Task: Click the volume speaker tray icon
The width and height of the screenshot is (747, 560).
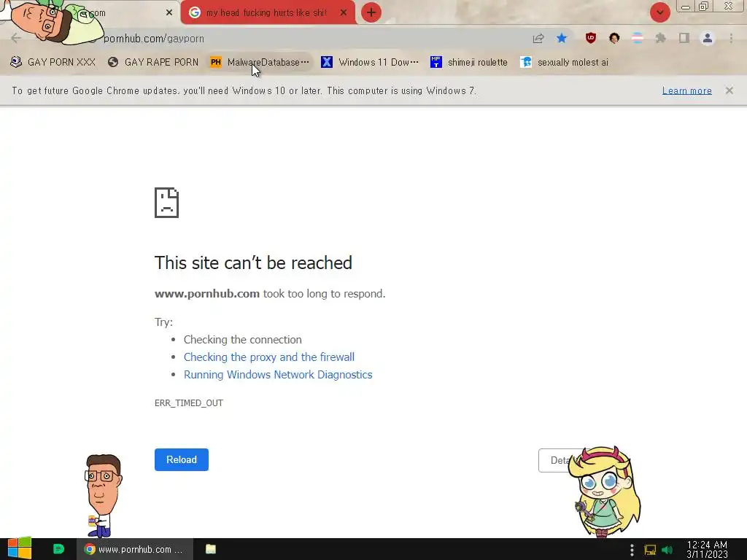Action: 667,550
